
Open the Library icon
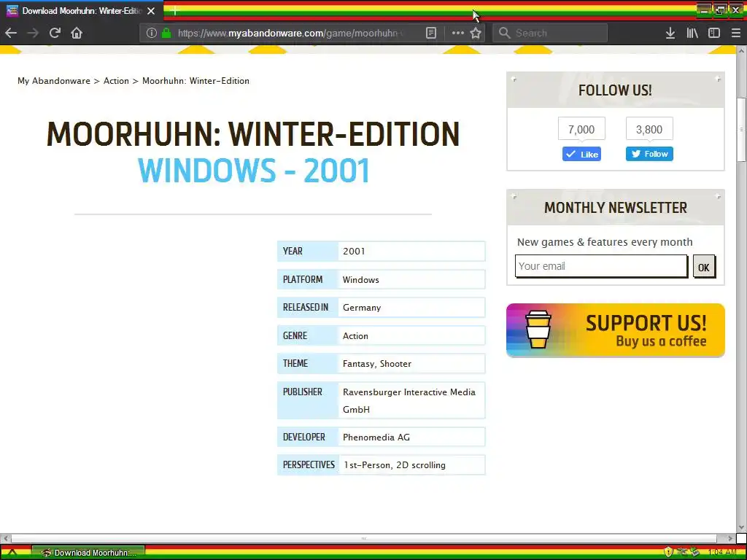[x=692, y=33]
